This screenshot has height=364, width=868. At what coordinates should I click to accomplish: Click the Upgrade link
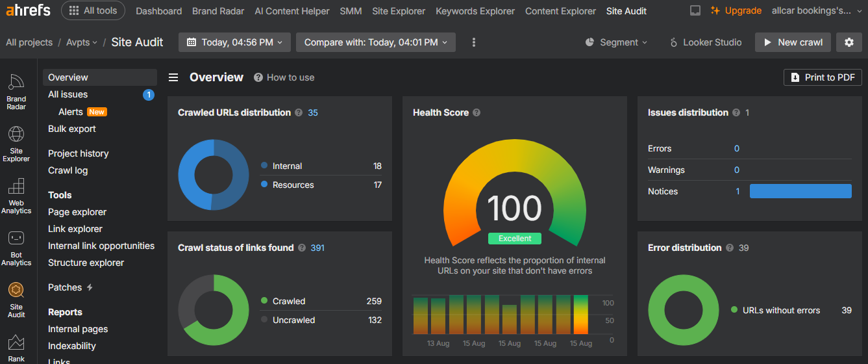click(736, 10)
